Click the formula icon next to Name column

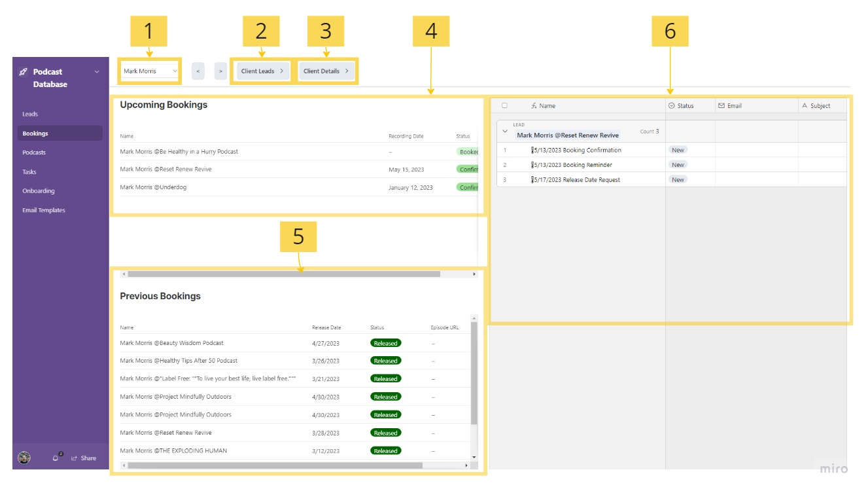tap(534, 105)
